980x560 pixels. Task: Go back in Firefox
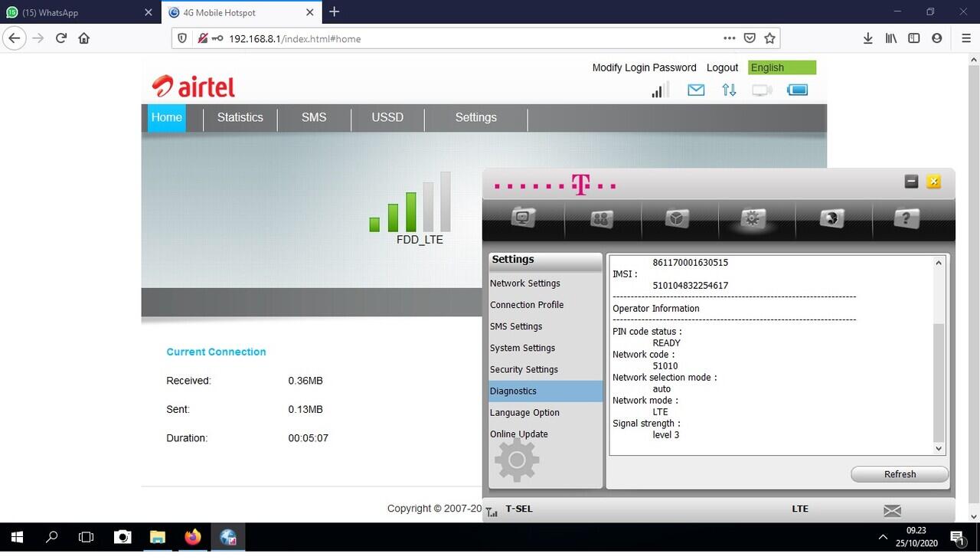(x=14, y=38)
